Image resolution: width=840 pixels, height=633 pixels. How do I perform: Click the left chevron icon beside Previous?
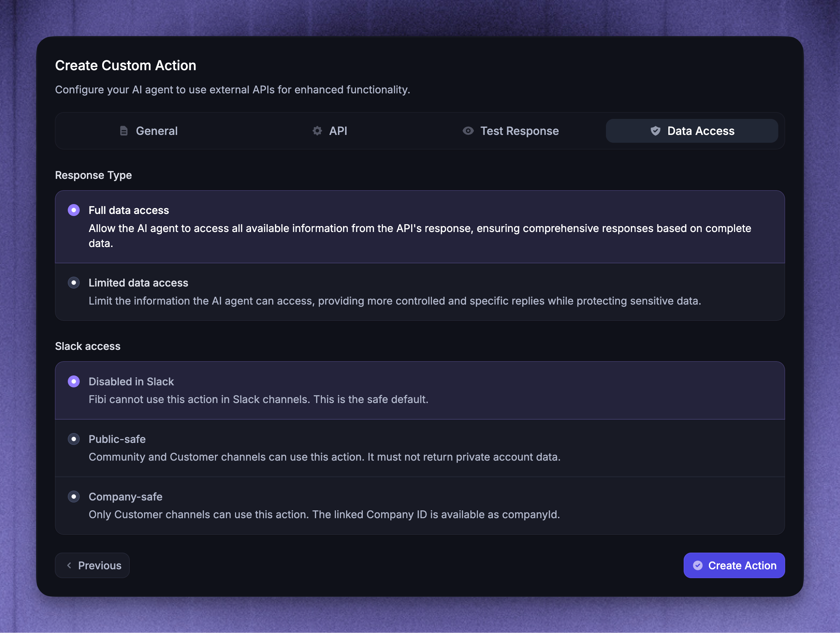coord(69,566)
